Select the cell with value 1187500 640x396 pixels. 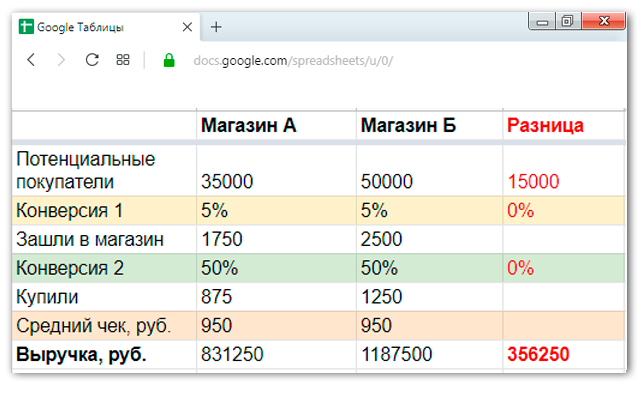tap(429, 354)
